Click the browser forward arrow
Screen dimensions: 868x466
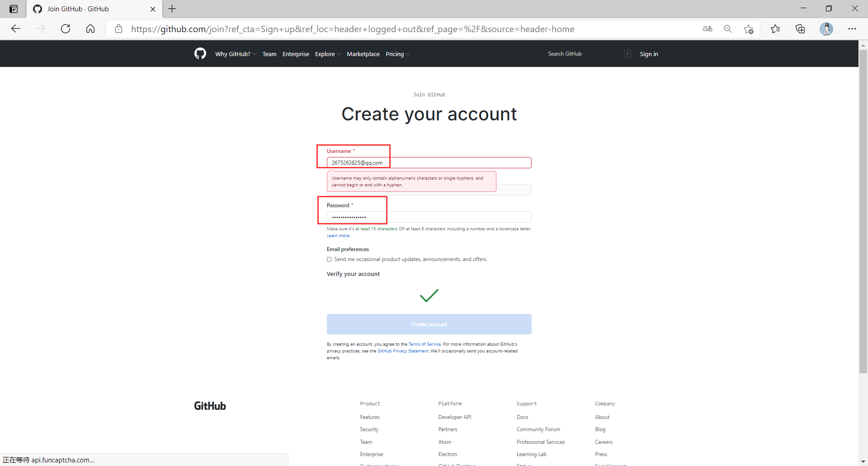pyautogui.click(x=41, y=29)
